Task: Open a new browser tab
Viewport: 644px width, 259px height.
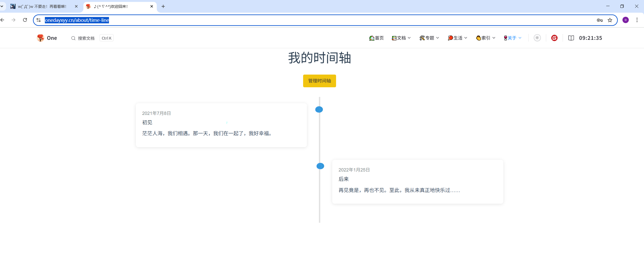Action: 163,7
